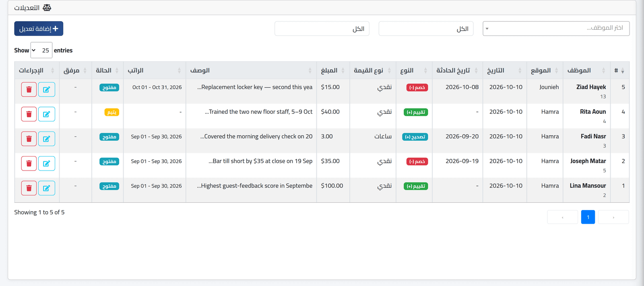Sort table by المبلغ column
The height and width of the screenshot is (286, 644).
tap(333, 70)
